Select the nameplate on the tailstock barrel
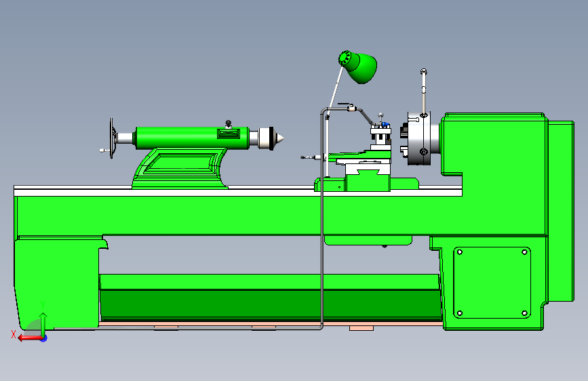Viewport: 588px width, 381px height. click(x=229, y=134)
